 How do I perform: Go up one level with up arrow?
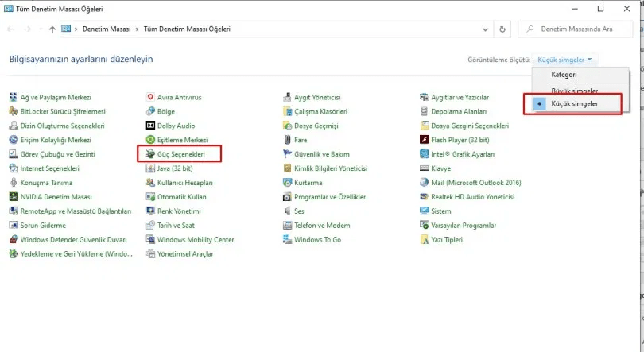click(52, 29)
